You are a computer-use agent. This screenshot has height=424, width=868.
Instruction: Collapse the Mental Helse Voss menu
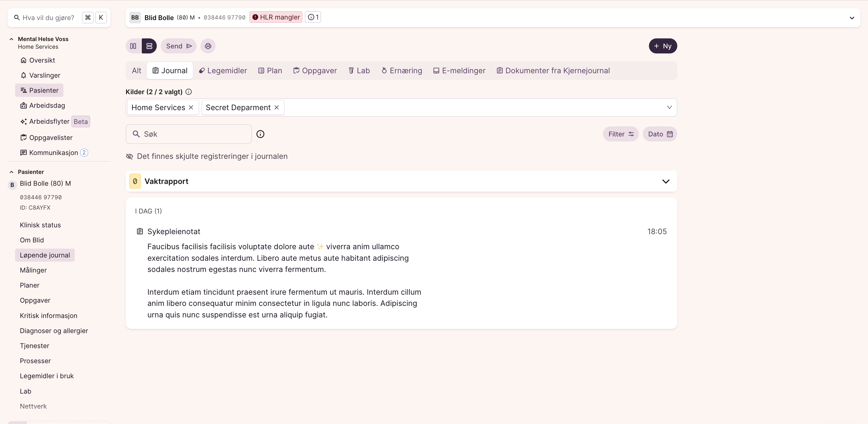coord(12,39)
